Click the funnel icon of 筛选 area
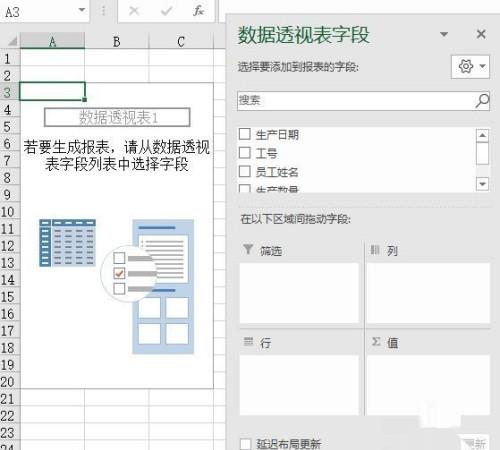 coord(248,249)
